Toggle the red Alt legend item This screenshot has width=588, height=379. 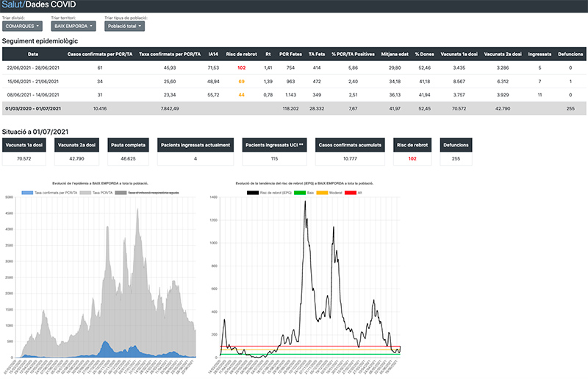354,193
